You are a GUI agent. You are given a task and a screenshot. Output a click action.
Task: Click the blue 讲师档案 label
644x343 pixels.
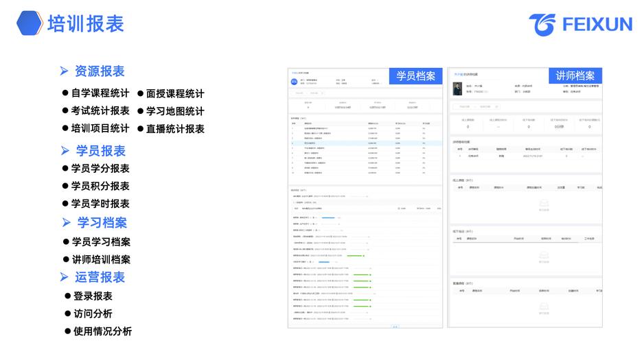coord(575,76)
